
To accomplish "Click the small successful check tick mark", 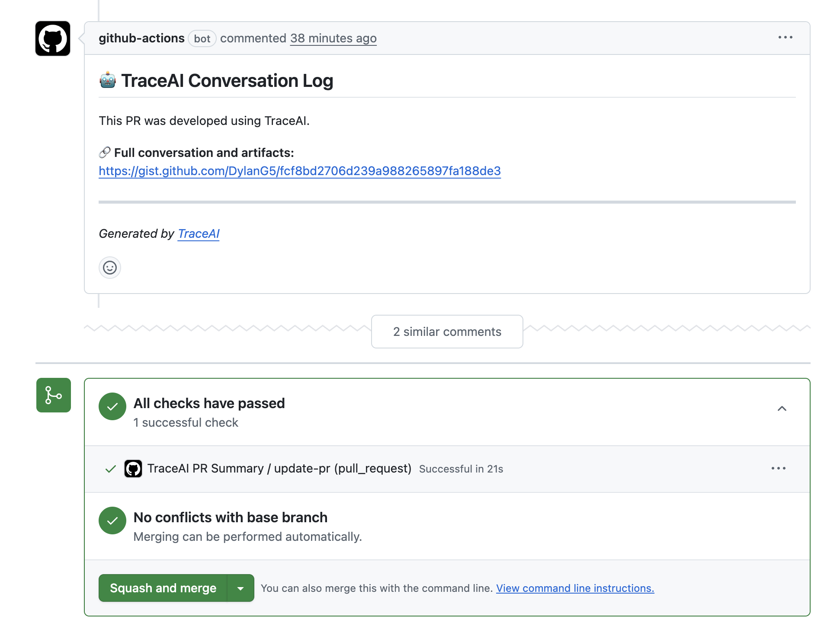I will click(x=111, y=469).
